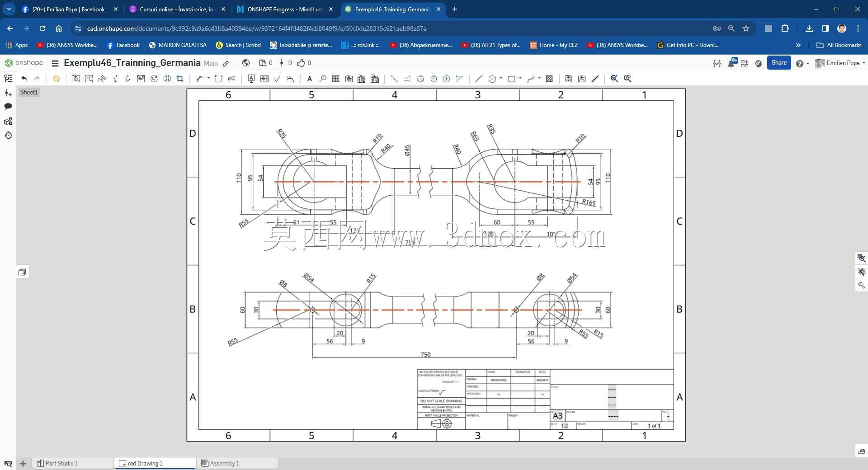Viewport: 868px width, 470px height.
Task: Like this document with thumbs up
Action: pyautogui.click(x=301, y=63)
